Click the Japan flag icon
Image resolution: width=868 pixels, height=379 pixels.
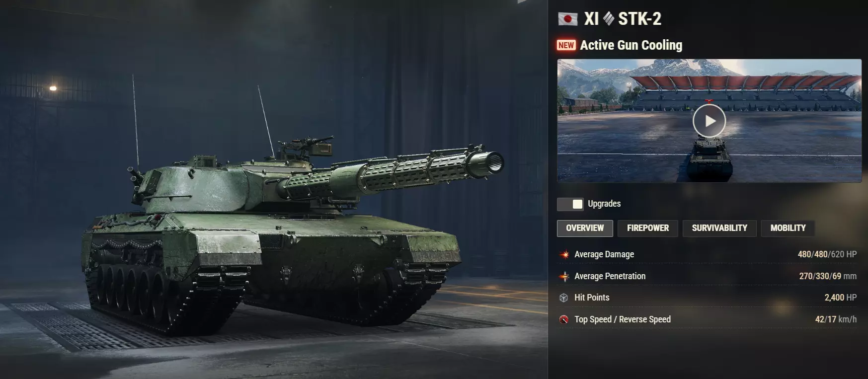click(x=567, y=19)
